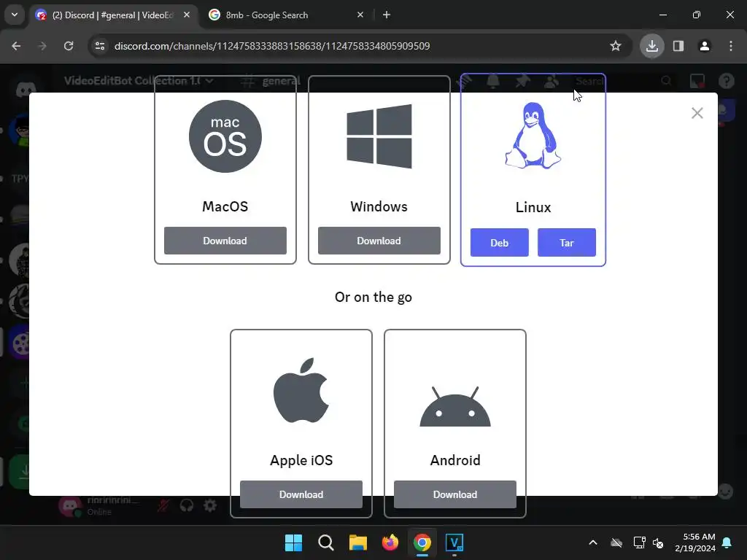The width and height of the screenshot is (747, 560).
Task: Open the Chrome profile menu
Action: click(x=705, y=46)
